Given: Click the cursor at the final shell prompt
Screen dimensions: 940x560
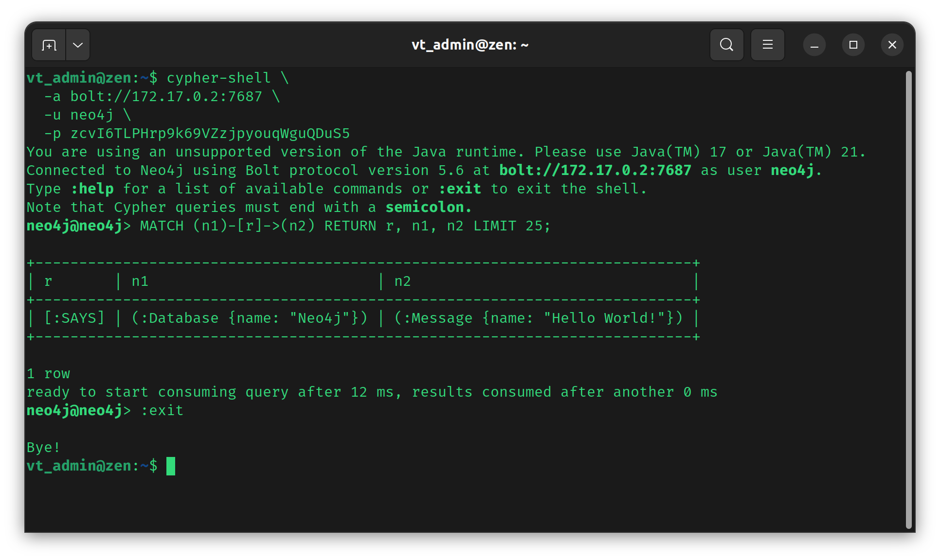Looking at the screenshot, I should point(171,466).
